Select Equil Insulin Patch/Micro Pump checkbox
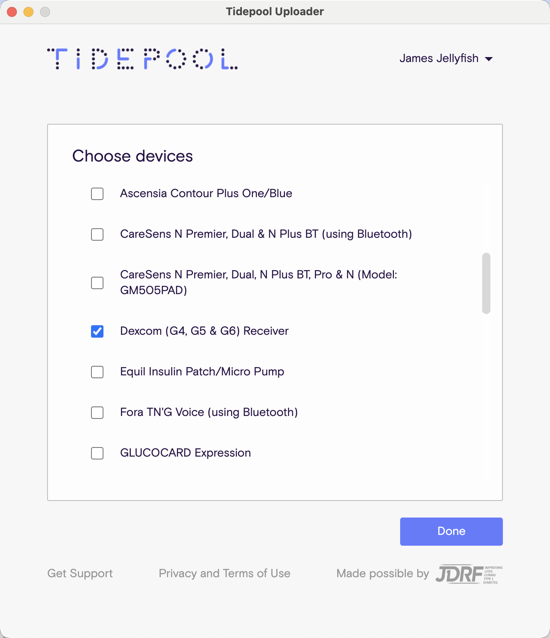Screen dimensions: 550x638 tap(97, 372)
